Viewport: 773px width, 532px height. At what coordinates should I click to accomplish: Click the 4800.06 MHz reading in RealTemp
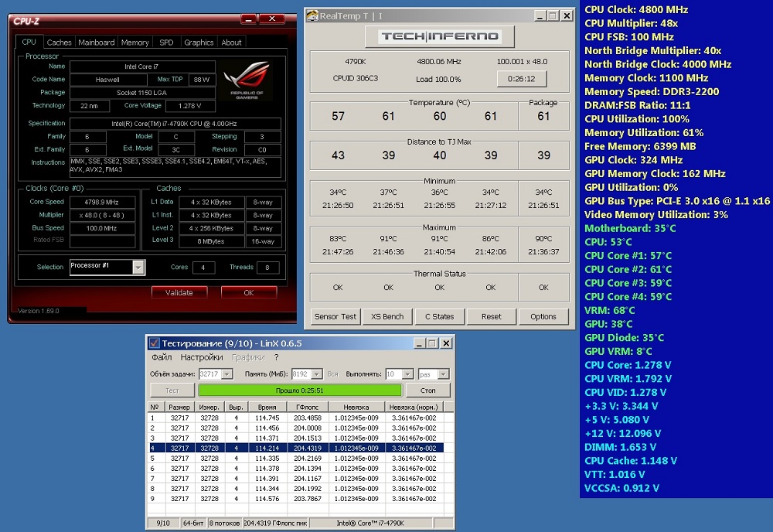pyautogui.click(x=439, y=62)
